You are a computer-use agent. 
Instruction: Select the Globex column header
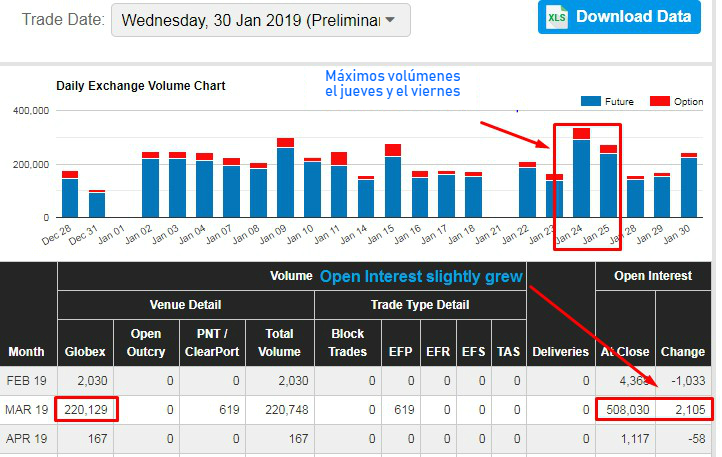(x=84, y=351)
